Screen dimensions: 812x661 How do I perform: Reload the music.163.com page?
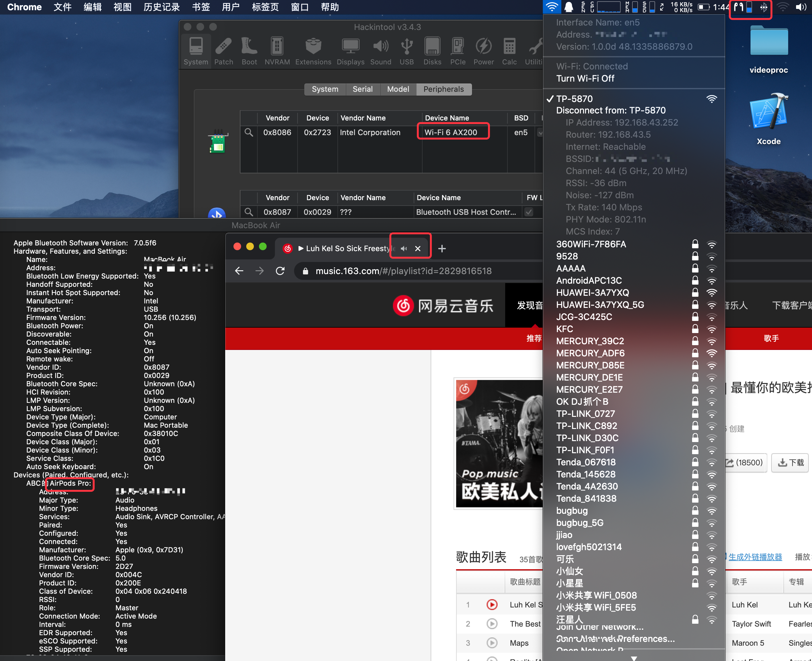coord(280,271)
